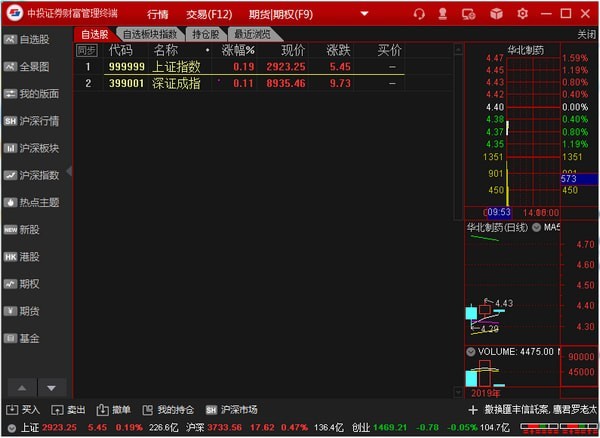Viewport: 600px width, 438px height.
Task: Select 全景图 in the sidebar
Action: click(27, 67)
